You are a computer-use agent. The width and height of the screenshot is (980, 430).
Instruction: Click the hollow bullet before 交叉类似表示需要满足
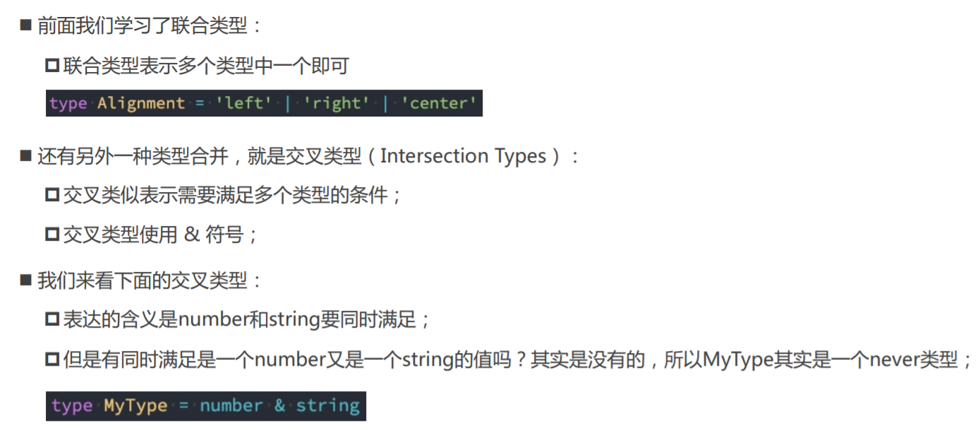(x=52, y=195)
